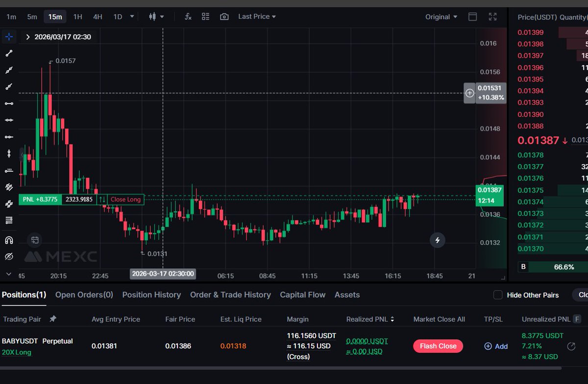Switch to Order & Trade History tab
Image resolution: width=588 pixels, height=384 pixels.
click(230, 295)
